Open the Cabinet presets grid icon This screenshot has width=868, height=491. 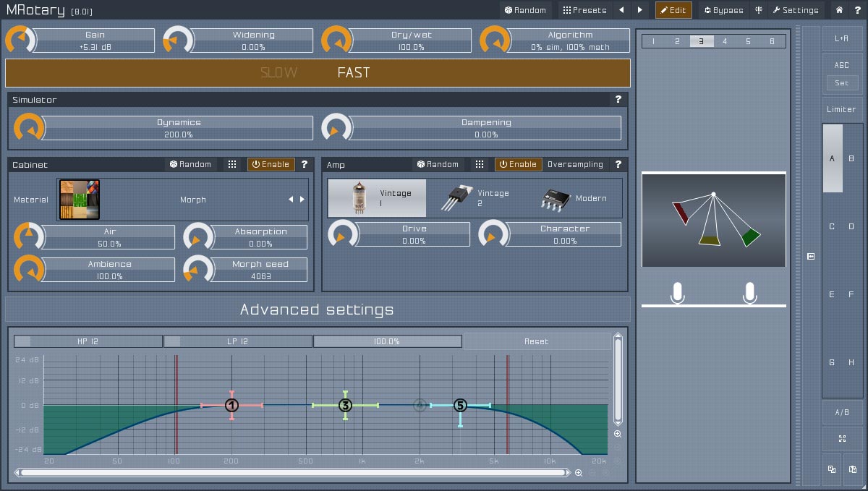(x=232, y=164)
